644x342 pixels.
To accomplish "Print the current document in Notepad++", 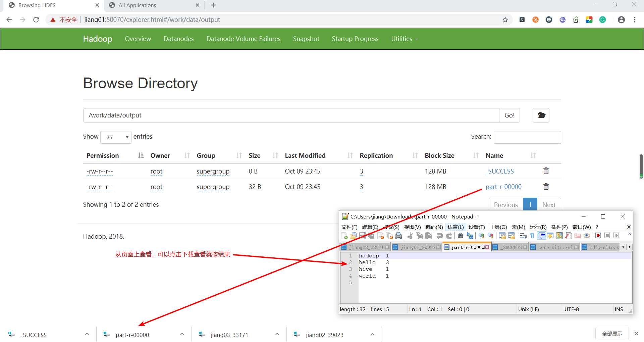I will (x=398, y=236).
